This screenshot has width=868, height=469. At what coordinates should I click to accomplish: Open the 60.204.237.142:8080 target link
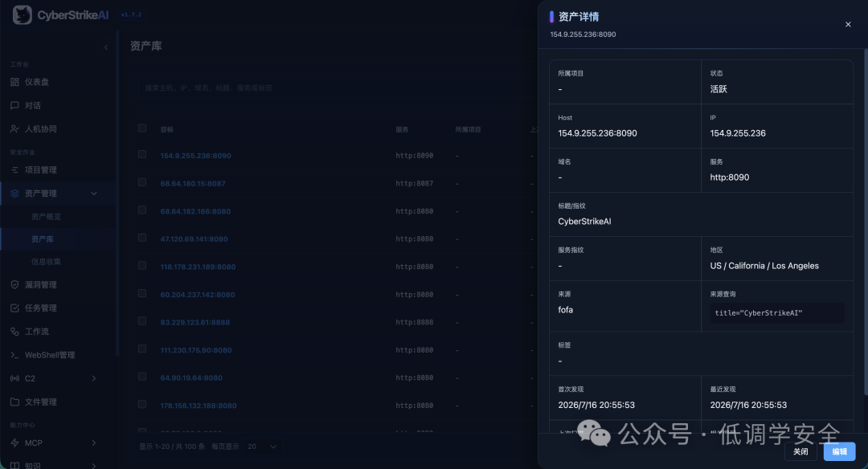tap(198, 294)
